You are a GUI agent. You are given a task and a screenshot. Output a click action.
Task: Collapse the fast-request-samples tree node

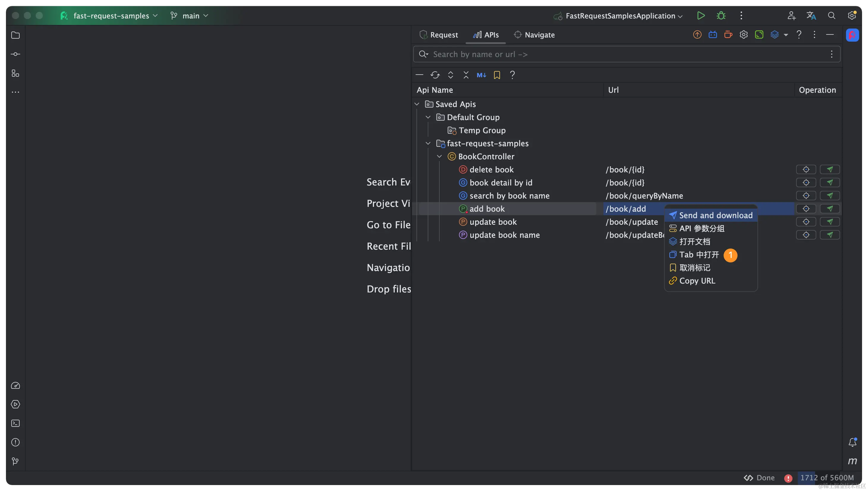tap(428, 143)
